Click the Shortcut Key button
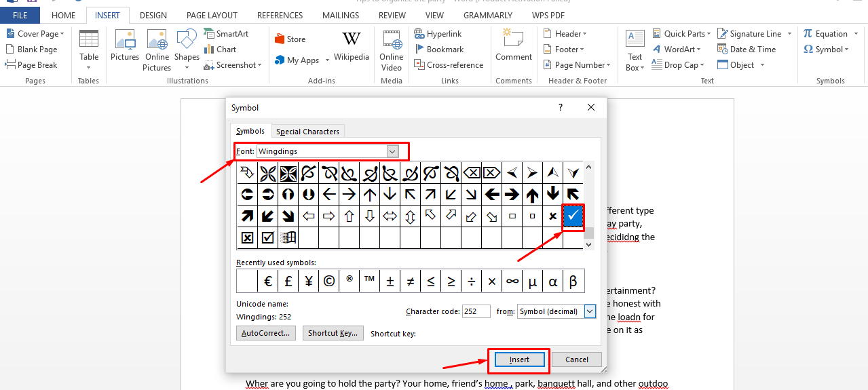 click(x=333, y=333)
